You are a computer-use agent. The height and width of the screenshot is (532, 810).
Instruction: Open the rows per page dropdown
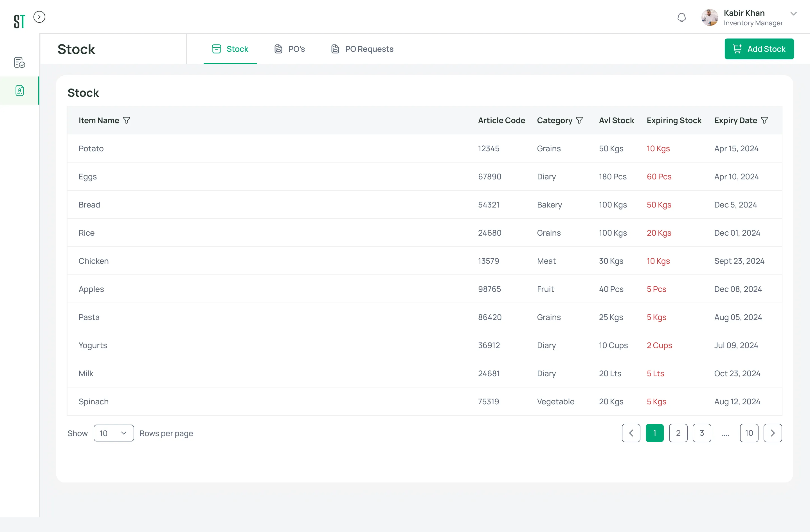coord(114,433)
